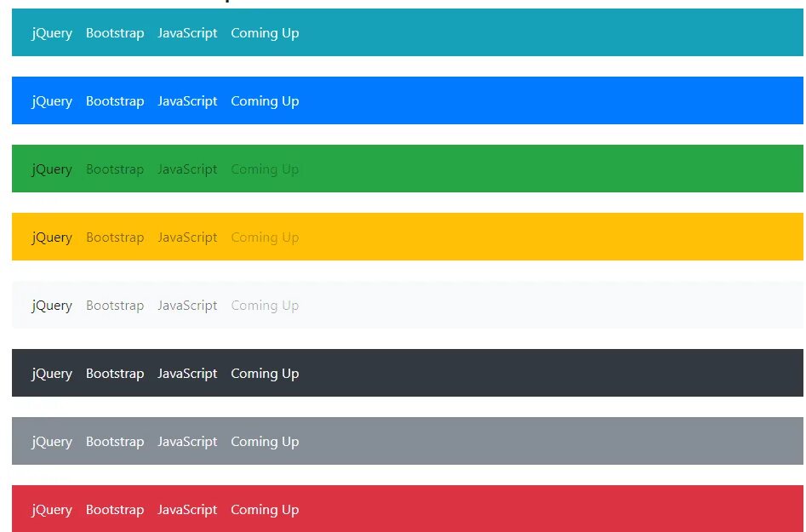Click jQuery in the blue navbar

click(x=52, y=102)
